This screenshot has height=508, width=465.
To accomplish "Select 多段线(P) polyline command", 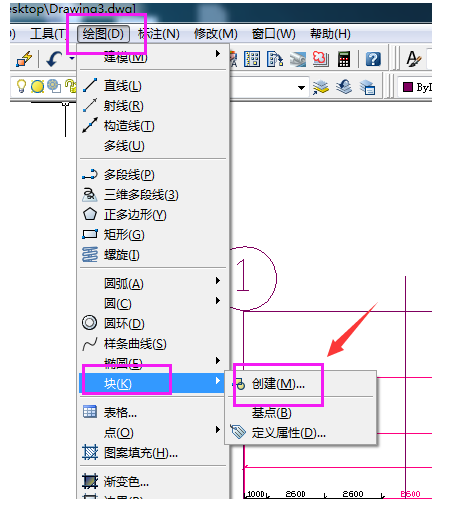I will [153, 175].
